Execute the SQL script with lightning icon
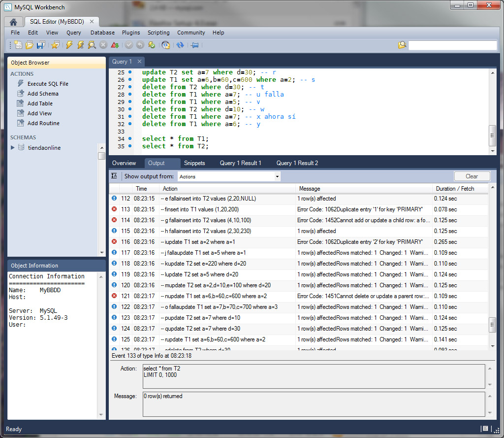Image resolution: width=504 pixels, height=438 pixels. 69,45
